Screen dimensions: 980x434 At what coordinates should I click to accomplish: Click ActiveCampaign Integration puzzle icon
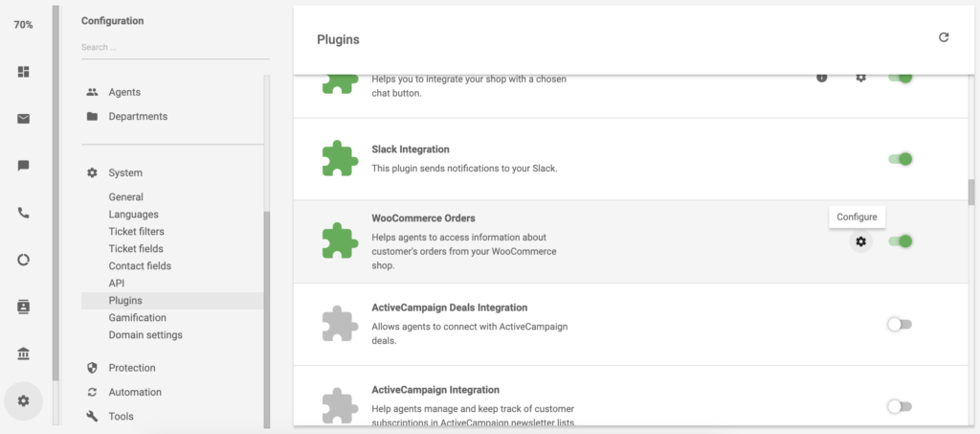pos(340,405)
